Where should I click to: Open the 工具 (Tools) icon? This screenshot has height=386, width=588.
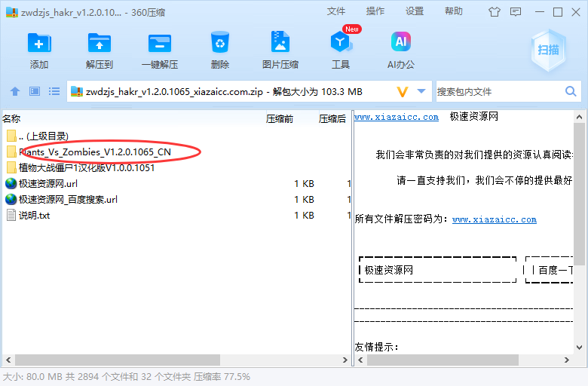[x=341, y=51]
